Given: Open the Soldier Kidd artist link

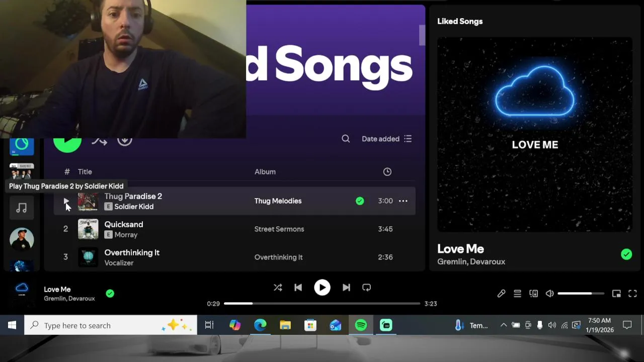Looking at the screenshot, I should pyautogui.click(x=134, y=207).
